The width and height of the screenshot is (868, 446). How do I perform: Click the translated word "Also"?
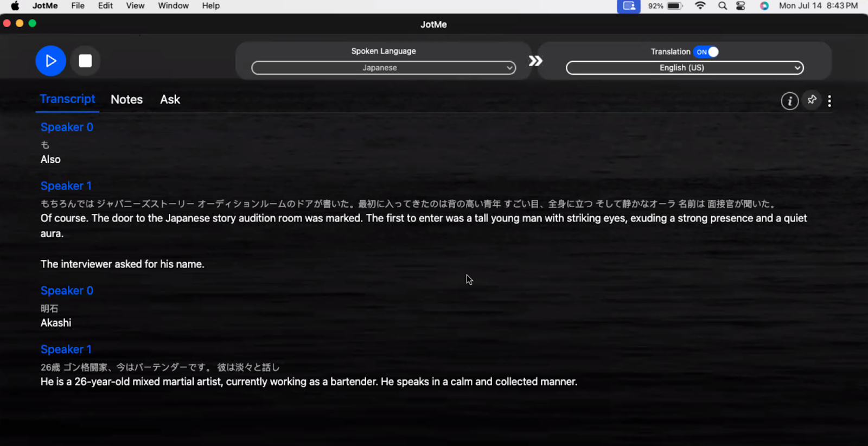(x=50, y=160)
